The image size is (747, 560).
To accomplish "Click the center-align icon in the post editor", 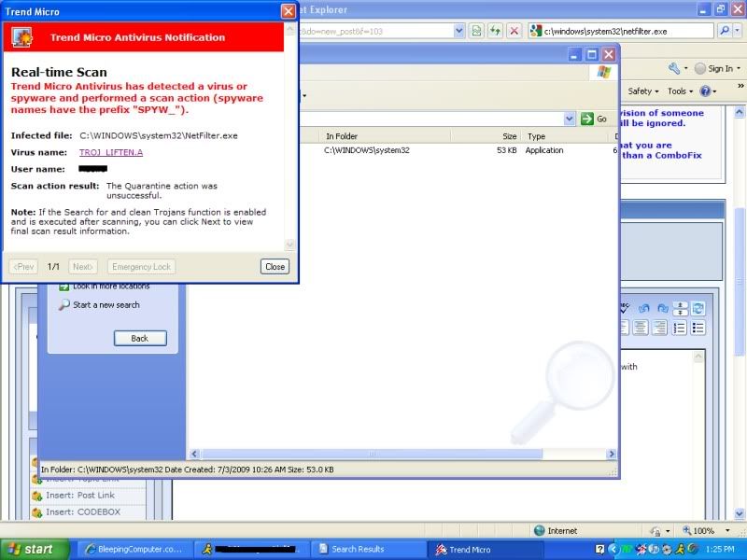I will tap(641, 328).
